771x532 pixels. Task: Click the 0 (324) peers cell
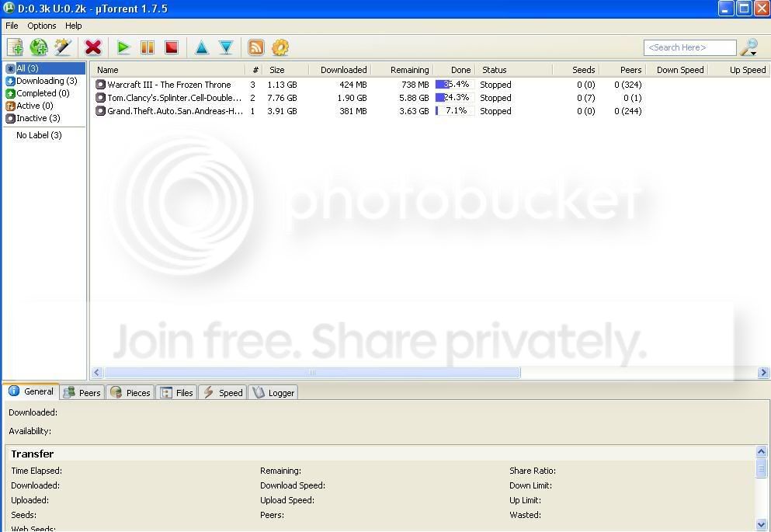tap(628, 85)
